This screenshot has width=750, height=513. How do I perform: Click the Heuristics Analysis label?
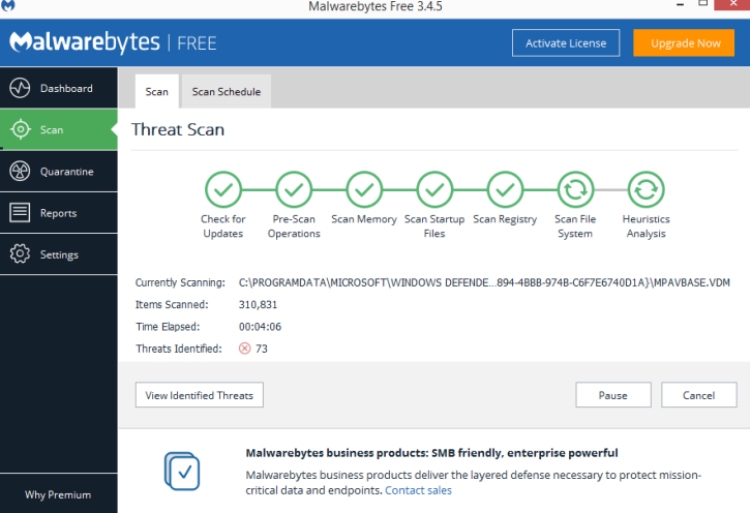coord(646,226)
